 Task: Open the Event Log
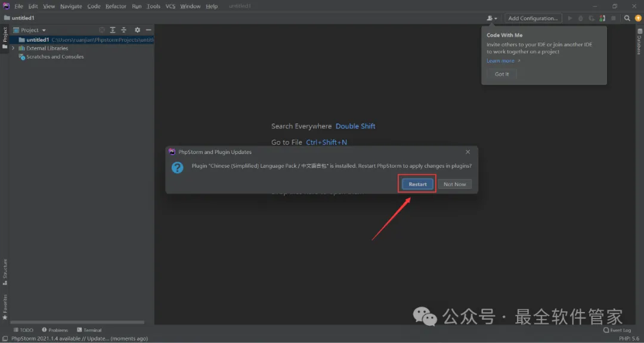617,330
